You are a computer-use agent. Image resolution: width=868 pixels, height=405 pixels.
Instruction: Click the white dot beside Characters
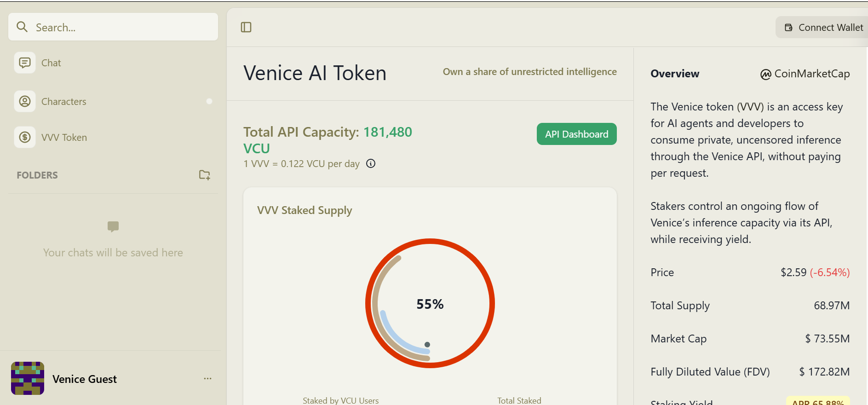209,101
